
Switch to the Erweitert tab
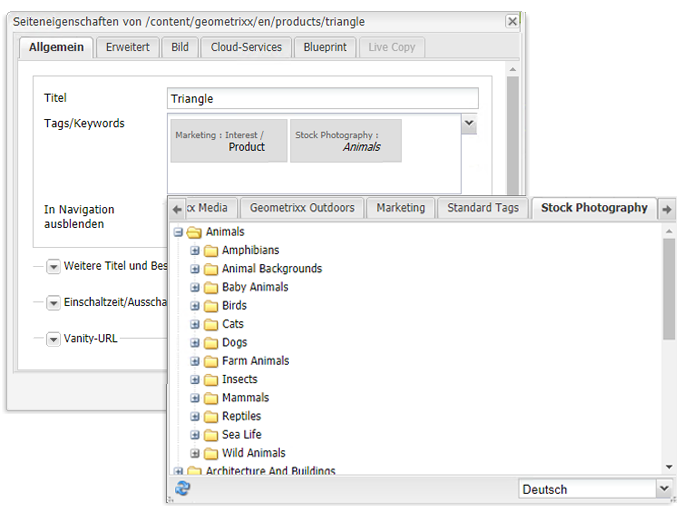[x=128, y=47]
